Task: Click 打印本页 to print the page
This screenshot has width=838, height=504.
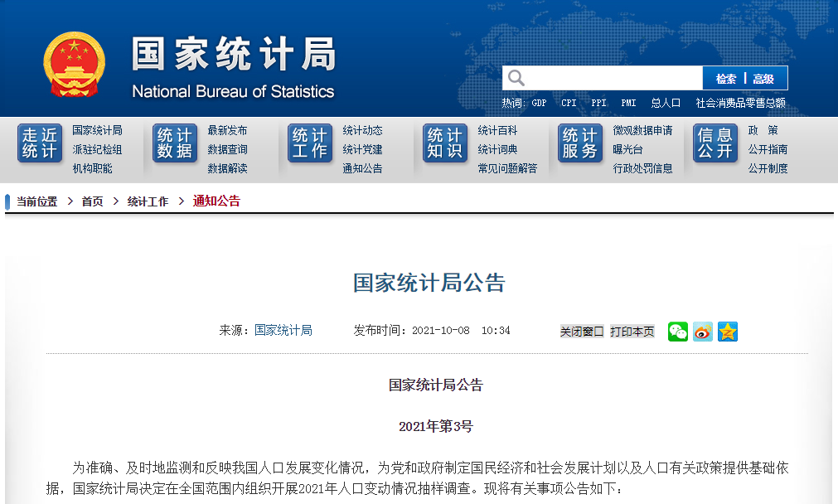Action: tap(632, 332)
